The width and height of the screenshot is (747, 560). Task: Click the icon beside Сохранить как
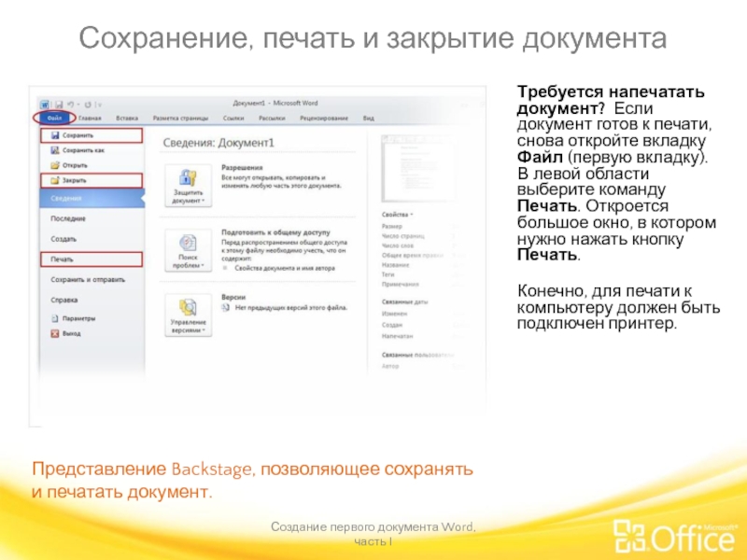click(x=55, y=150)
